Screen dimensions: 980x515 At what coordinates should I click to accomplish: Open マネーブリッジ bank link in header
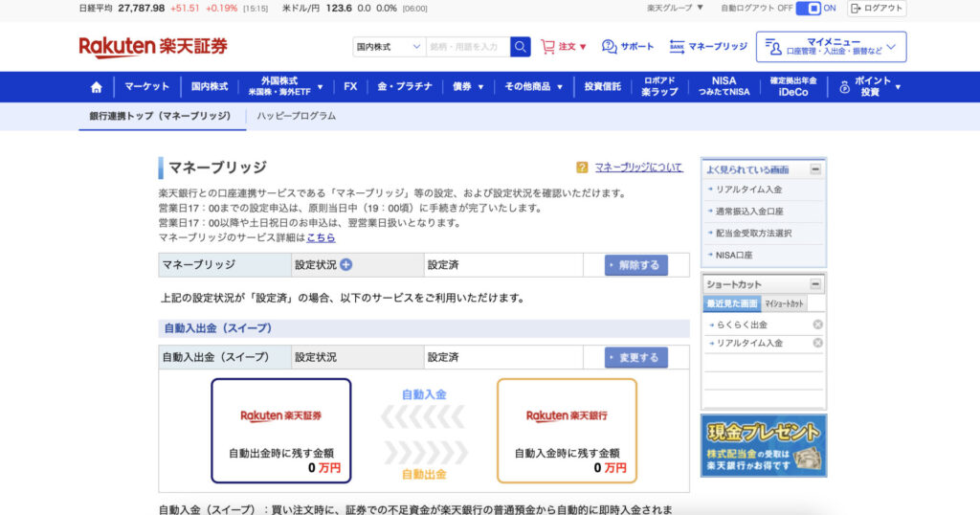point(708,47)
